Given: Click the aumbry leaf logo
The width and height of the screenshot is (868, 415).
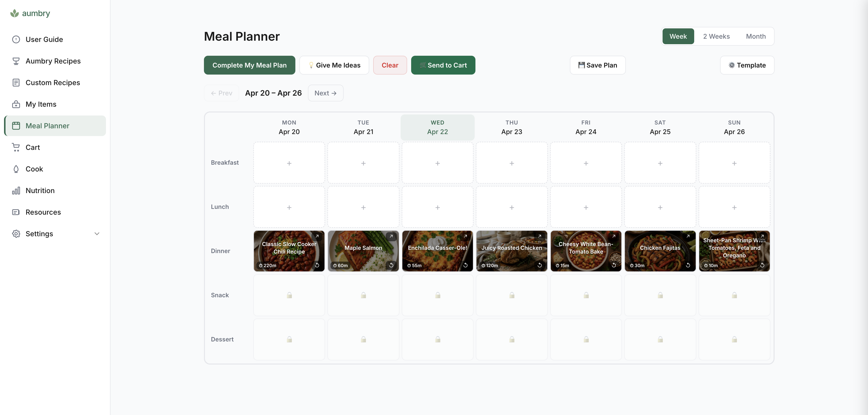Looking at the screenshot, I should tap(15, 13).
